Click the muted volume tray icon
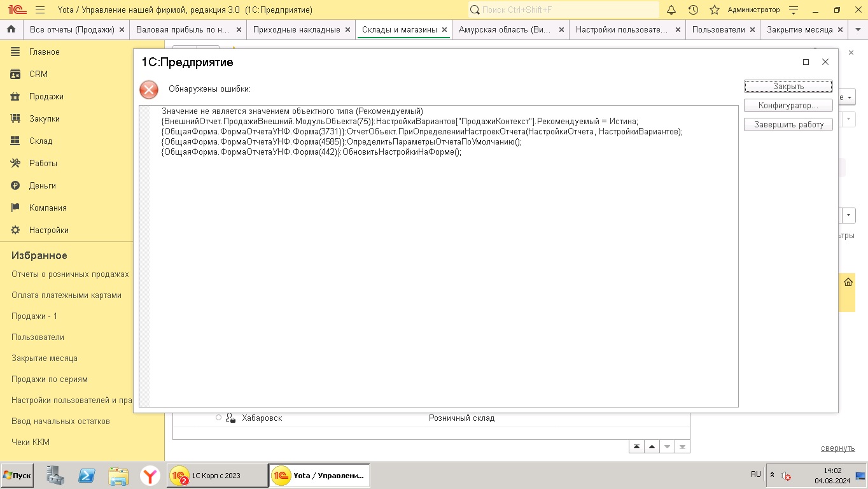868x489 pixels. click(786, 476)
